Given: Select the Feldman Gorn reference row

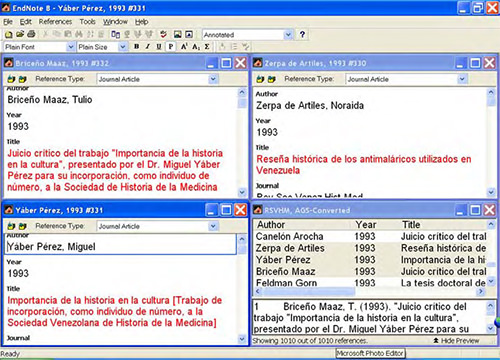Looking at the screenshot, I should click(x=370, y=282).
